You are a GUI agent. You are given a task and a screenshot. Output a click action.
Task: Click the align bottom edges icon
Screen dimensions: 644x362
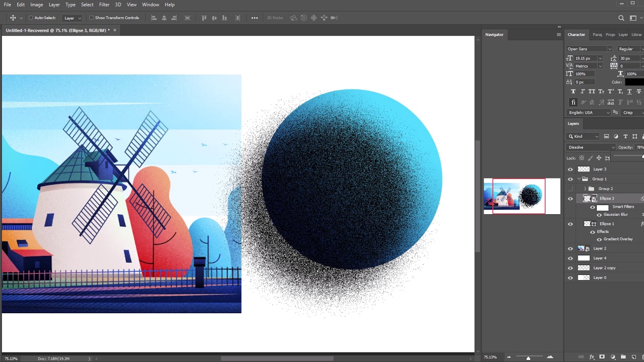(x=225, y=18)
